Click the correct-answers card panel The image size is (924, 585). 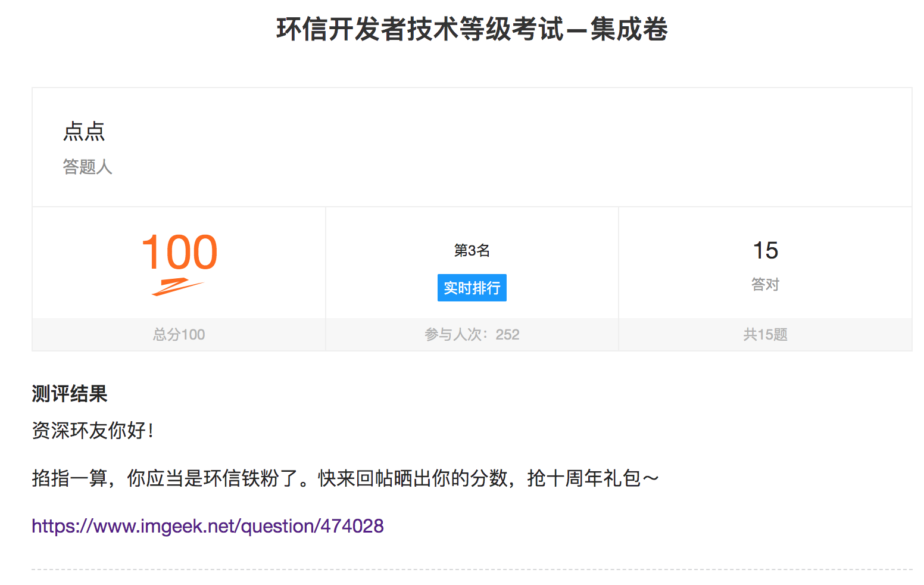tap(766, 279)
